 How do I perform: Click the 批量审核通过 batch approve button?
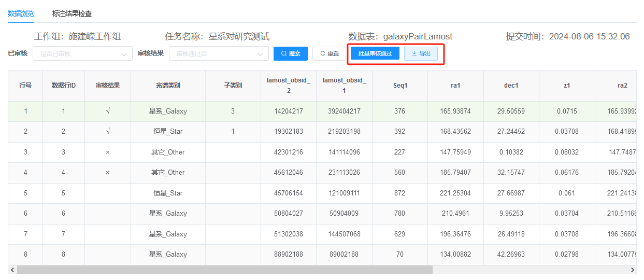tap(375, 53)
